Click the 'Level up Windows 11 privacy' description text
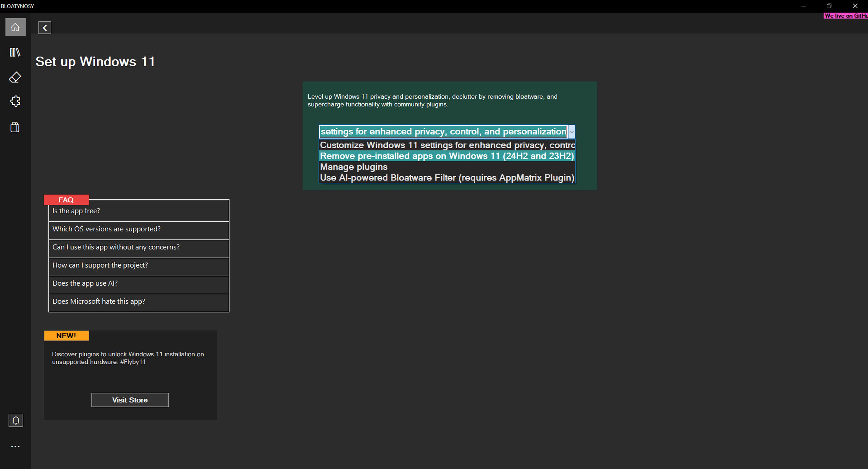Viewport: 868px width, 469px height. 432,100
